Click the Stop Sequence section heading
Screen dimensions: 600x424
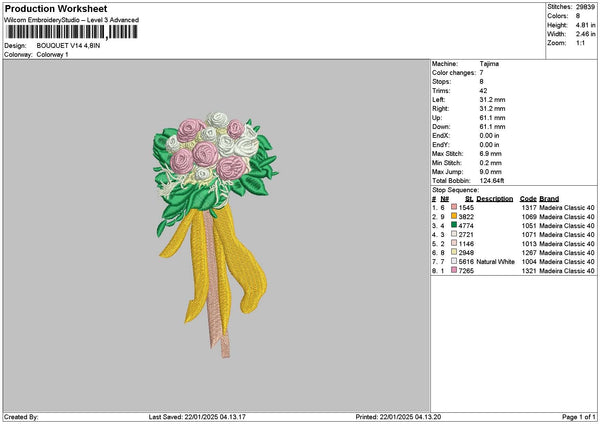click(455, 189)
